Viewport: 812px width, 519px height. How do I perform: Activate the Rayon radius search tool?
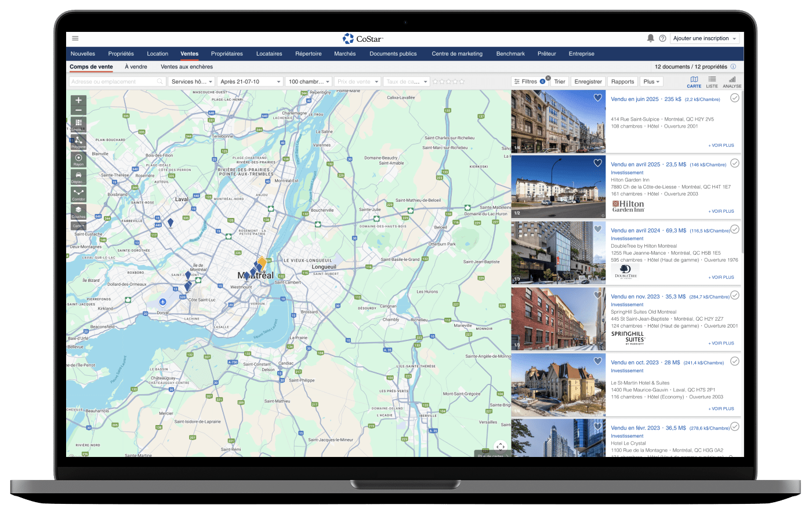[78, 159]
